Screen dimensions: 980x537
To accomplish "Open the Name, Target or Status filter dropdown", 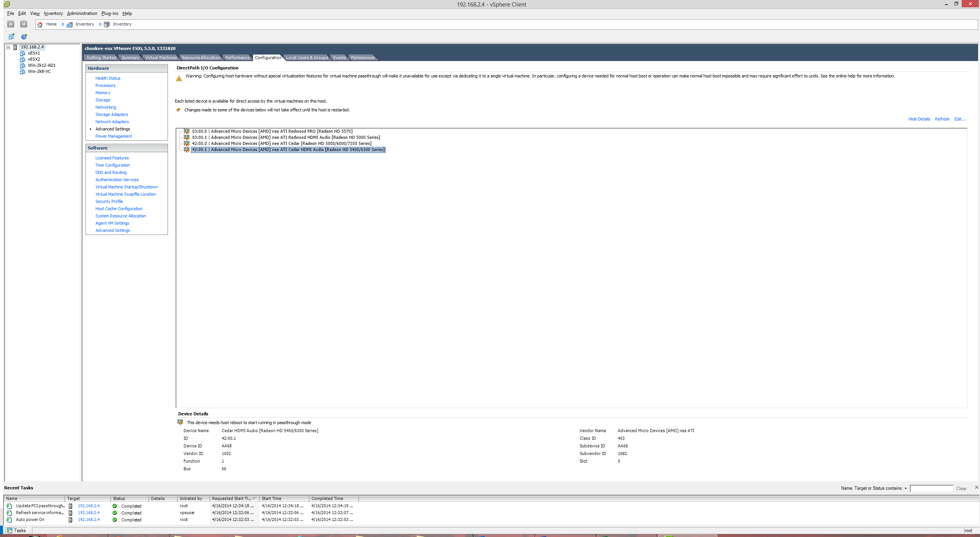I will click(906, 489).
